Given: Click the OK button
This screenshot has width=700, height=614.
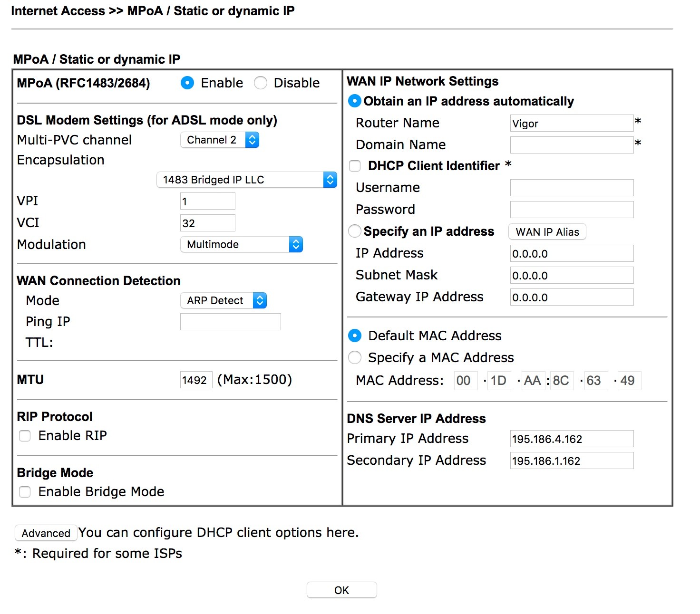Looking at the screenshot, I should tap(341, 590).
